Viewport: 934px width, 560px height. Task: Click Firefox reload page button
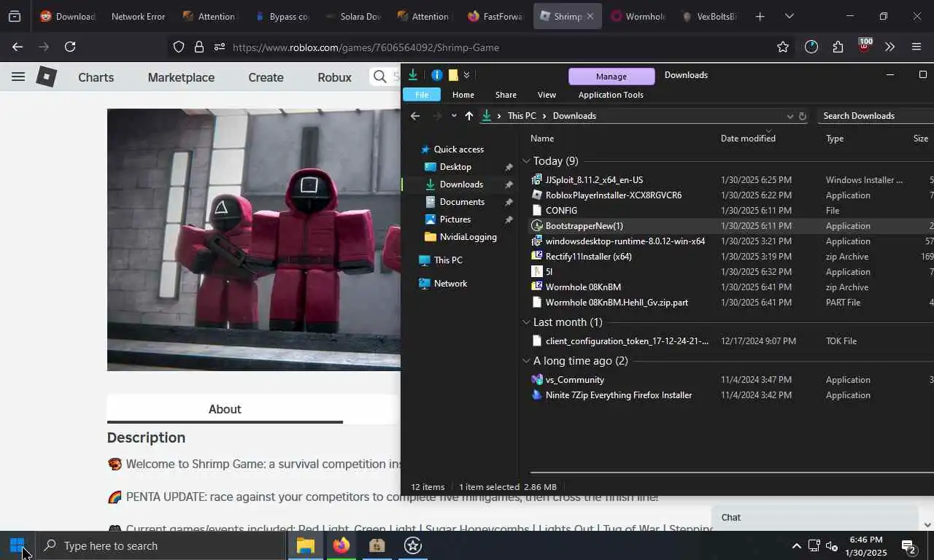click(x=70, y=47)
